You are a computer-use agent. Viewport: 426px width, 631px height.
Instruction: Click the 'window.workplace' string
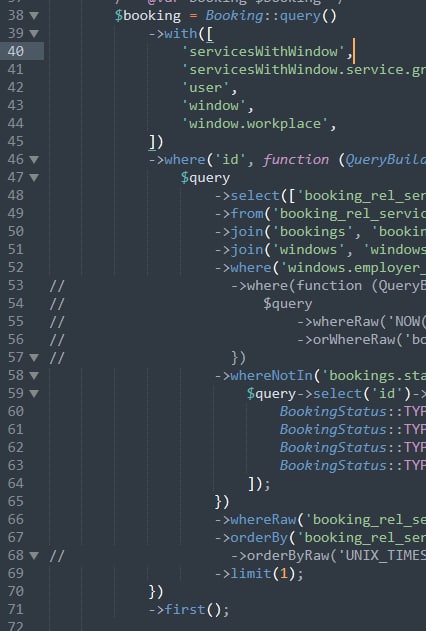point(255,124)
